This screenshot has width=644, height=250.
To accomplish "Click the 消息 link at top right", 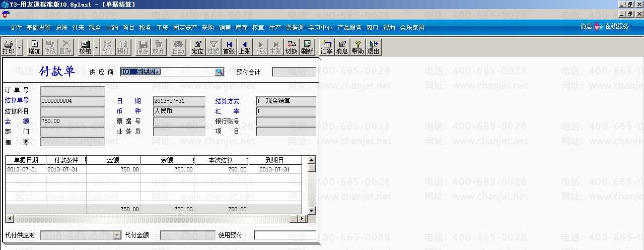I will pos(586,26).
